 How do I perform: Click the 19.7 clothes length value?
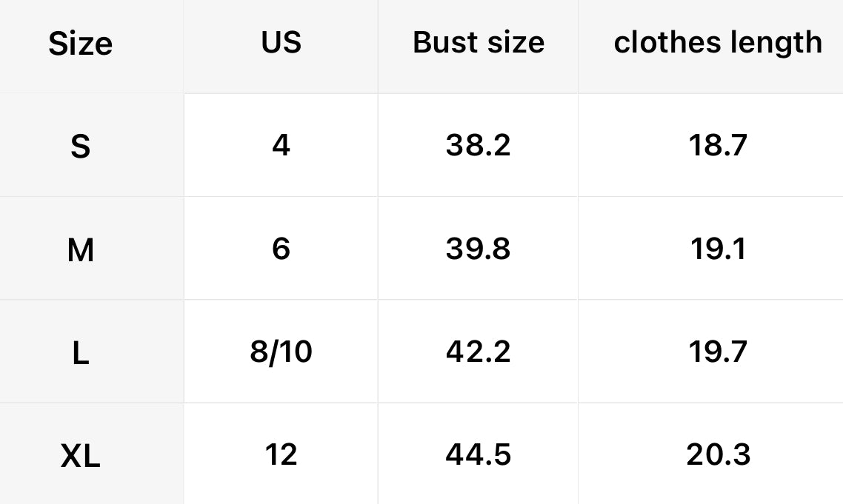point(717,352)
